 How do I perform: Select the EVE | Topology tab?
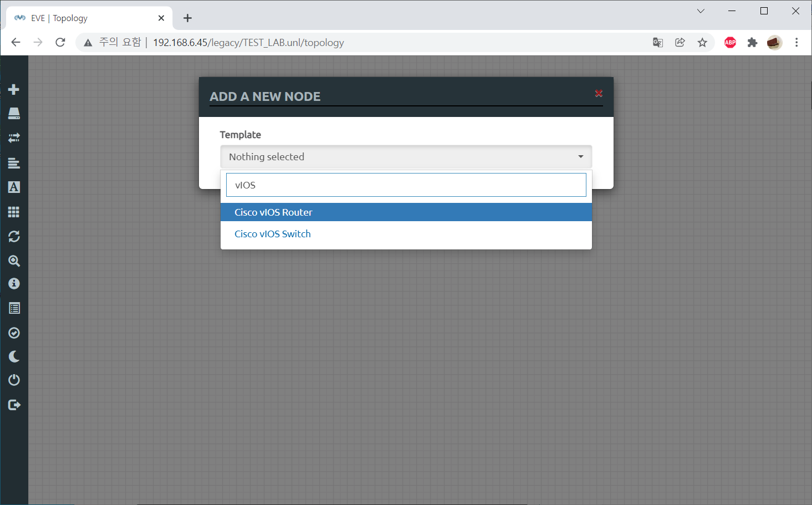pyautogui.click(x=89, y=18)
